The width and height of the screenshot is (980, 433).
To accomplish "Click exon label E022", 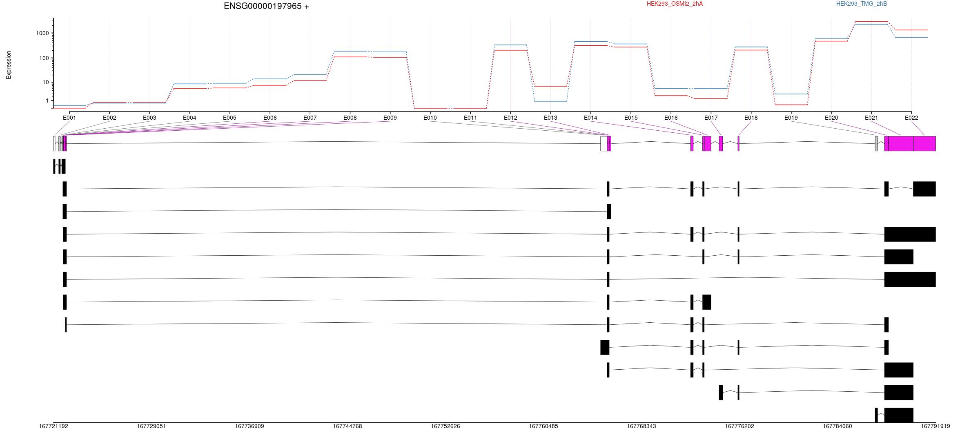I will pyautogui.click(x=911, y=118).
